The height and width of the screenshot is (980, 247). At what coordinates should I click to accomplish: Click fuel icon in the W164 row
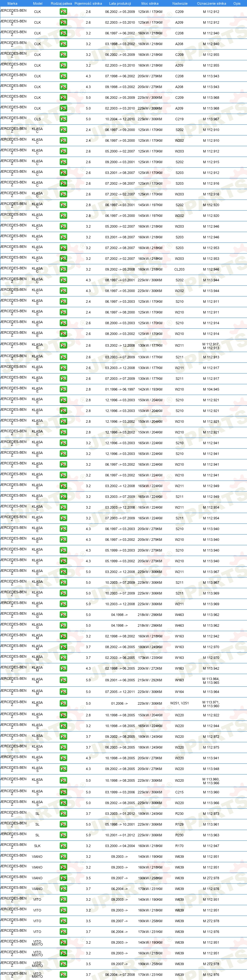(x=63, y=692)
